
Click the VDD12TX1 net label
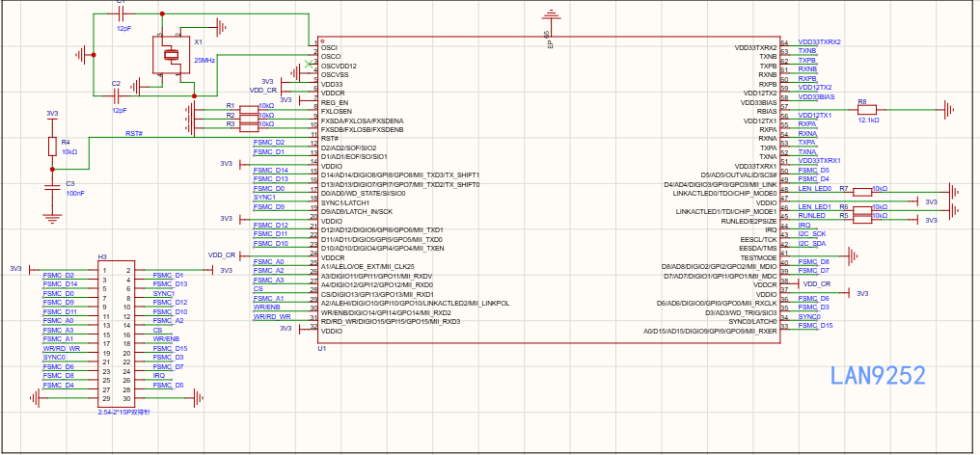point(815,116)
